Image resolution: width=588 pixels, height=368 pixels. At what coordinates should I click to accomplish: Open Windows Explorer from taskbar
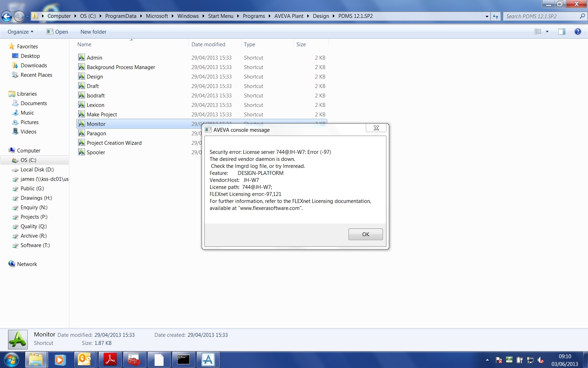click(x=36, y=360)
